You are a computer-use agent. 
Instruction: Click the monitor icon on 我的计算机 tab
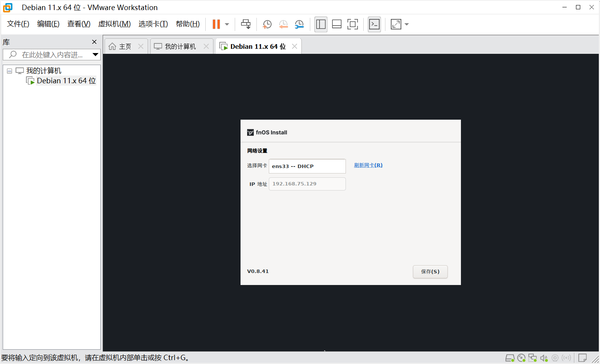click(158, 46)
